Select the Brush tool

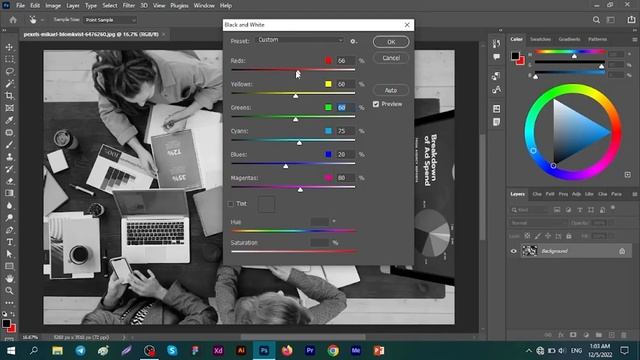click(x=9, y=145)
